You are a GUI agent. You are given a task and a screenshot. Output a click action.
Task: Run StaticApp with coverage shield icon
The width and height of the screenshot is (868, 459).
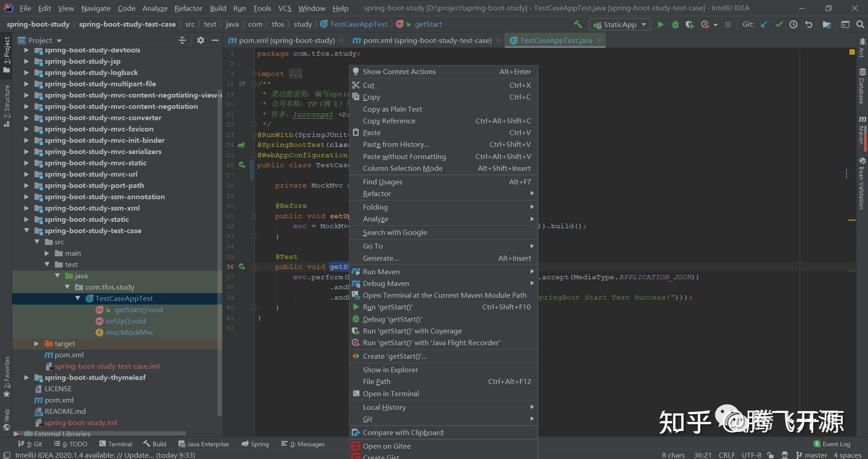(x=689, y=24)
